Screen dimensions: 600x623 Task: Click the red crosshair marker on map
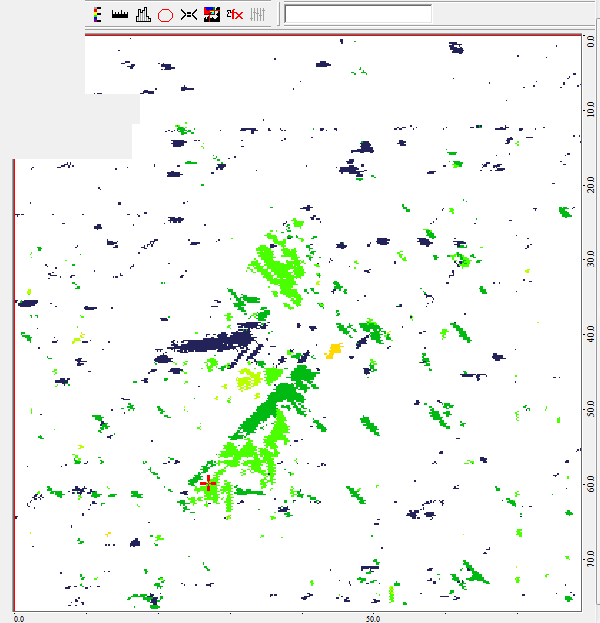point(207,483)
